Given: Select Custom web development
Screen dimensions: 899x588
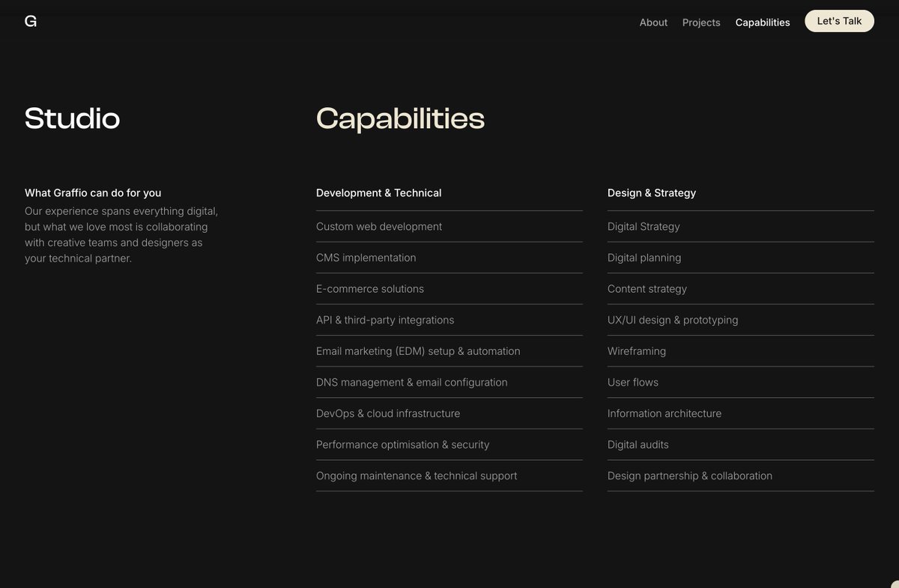Looking at the screenshot, I should pos(378,225).
